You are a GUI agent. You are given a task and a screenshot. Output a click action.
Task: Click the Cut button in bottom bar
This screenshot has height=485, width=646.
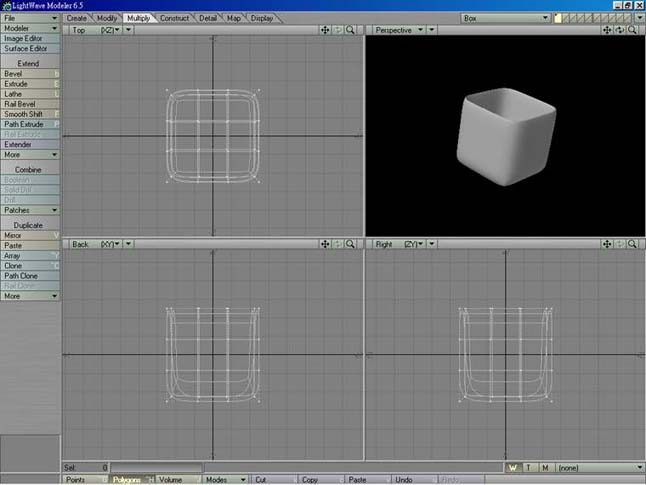pos(274,480)
